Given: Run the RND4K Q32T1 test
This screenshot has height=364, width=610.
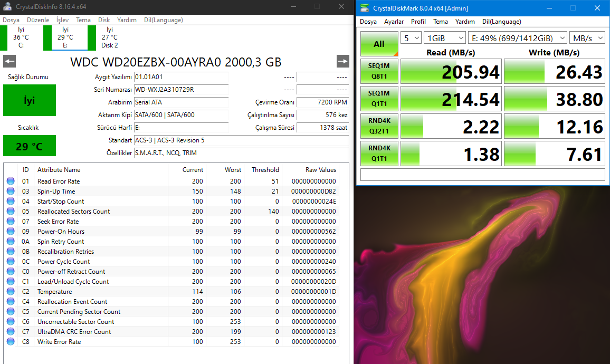Looking at the screenshot, I should point(379,126).
